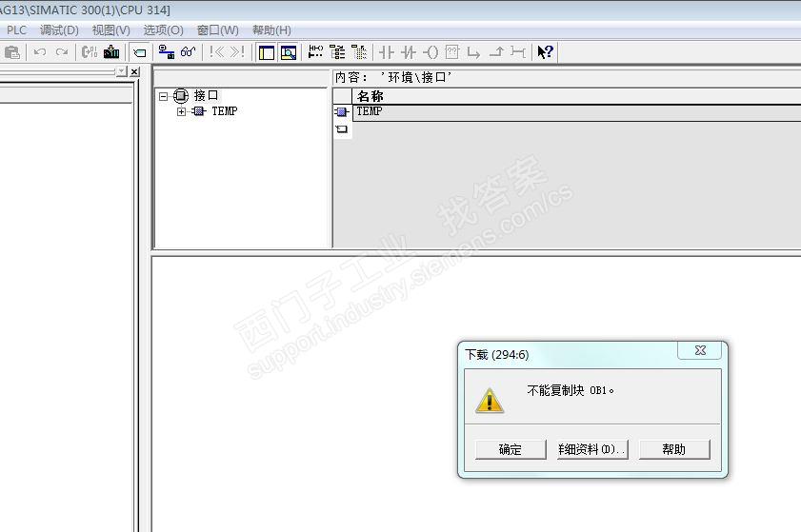801x532 pixels.
Task: Click the Redo arrow icon
Action: (62, 52)
